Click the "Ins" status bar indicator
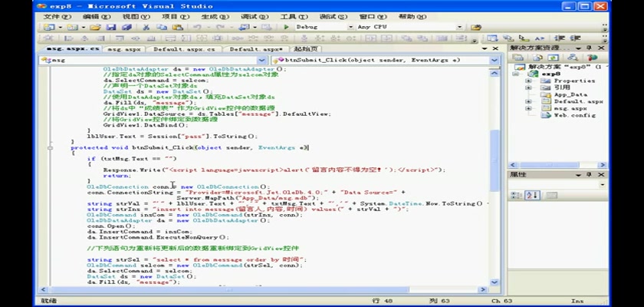This screenshot has width=644, height=307. point(577,301)
